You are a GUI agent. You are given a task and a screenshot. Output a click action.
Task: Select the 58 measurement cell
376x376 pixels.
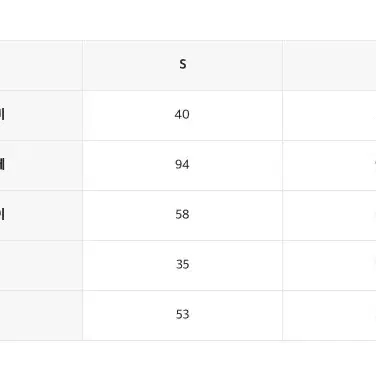pyautogui.click(x=182, y=215)
